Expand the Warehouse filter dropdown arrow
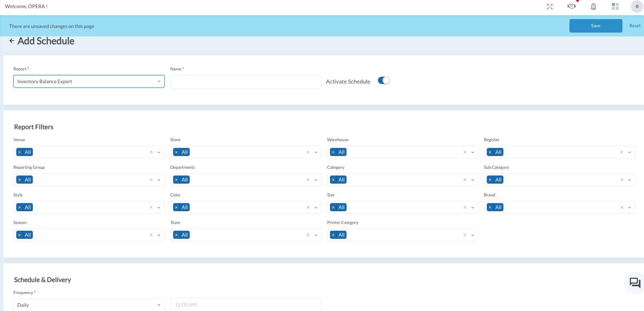The height and width of the screenshot is (311, 644). click(x=473, y=152)
